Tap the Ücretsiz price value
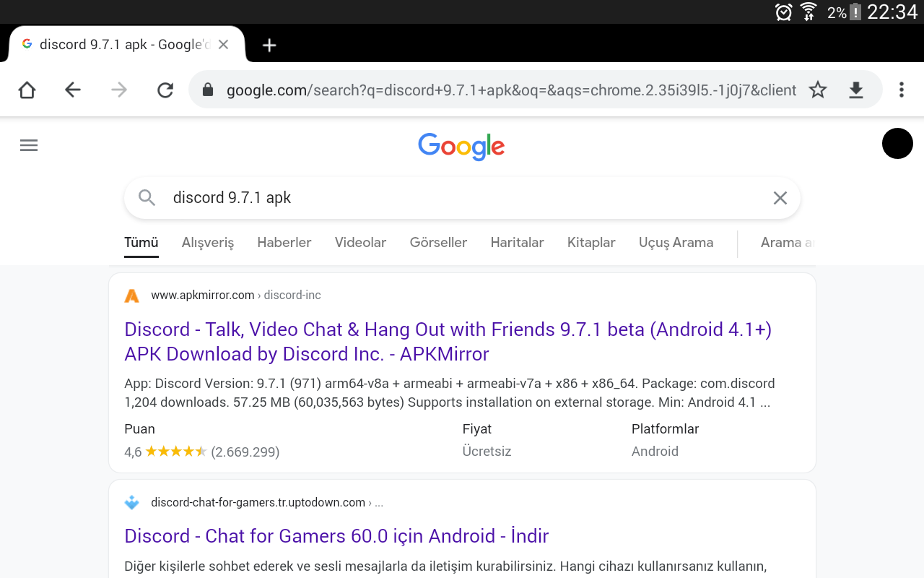Screen dimensions: 924x578 click(487, 452)
